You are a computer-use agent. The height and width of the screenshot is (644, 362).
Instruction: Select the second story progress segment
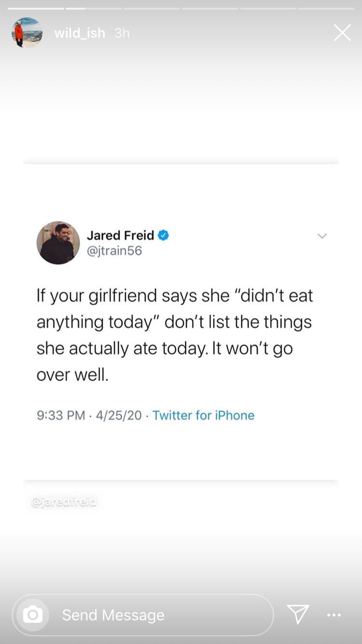tap(94, 8)
